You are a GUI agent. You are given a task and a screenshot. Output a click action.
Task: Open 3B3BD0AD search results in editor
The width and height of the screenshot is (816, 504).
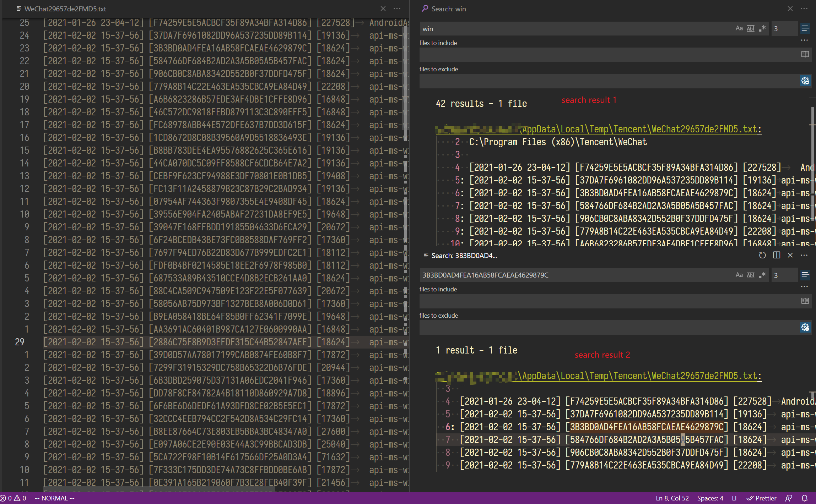point(777,255)
